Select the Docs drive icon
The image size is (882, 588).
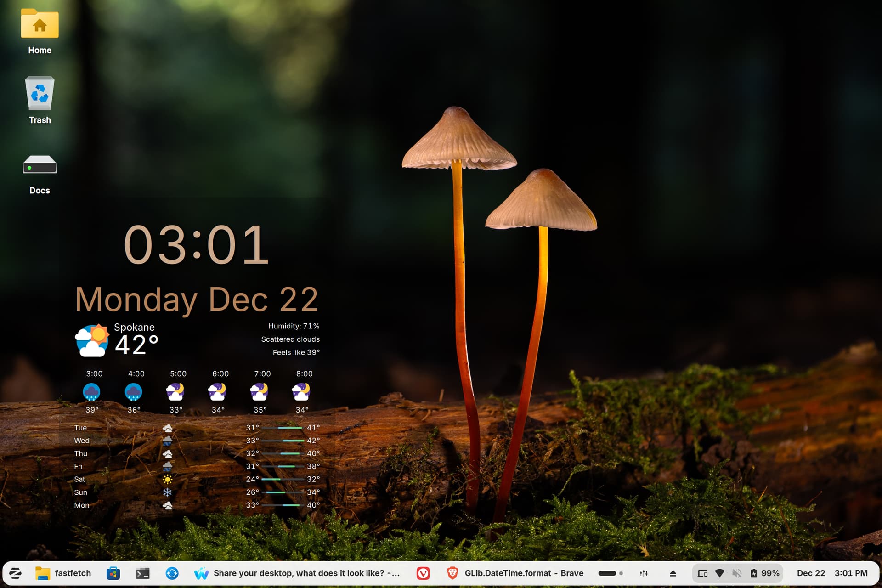coord(40,172)
